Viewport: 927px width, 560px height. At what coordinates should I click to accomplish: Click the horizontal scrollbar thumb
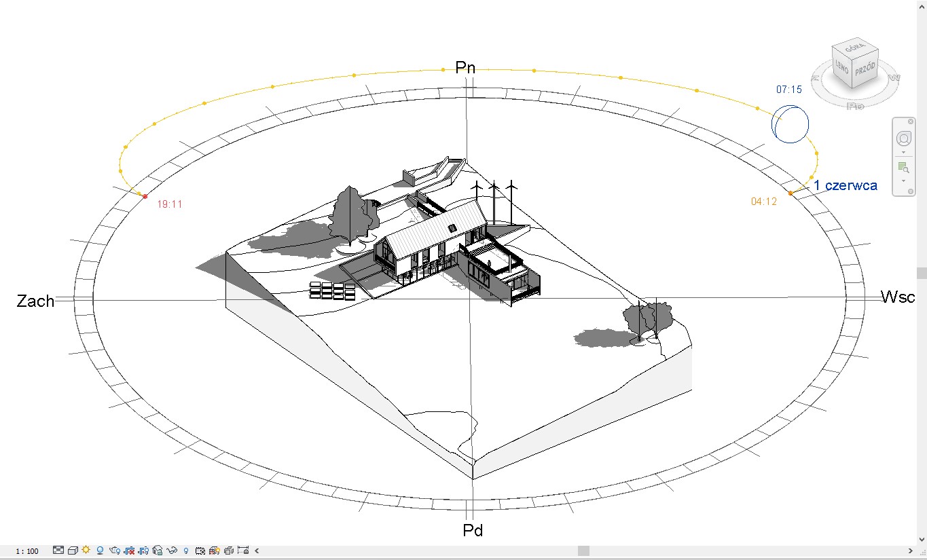(583, 550)
